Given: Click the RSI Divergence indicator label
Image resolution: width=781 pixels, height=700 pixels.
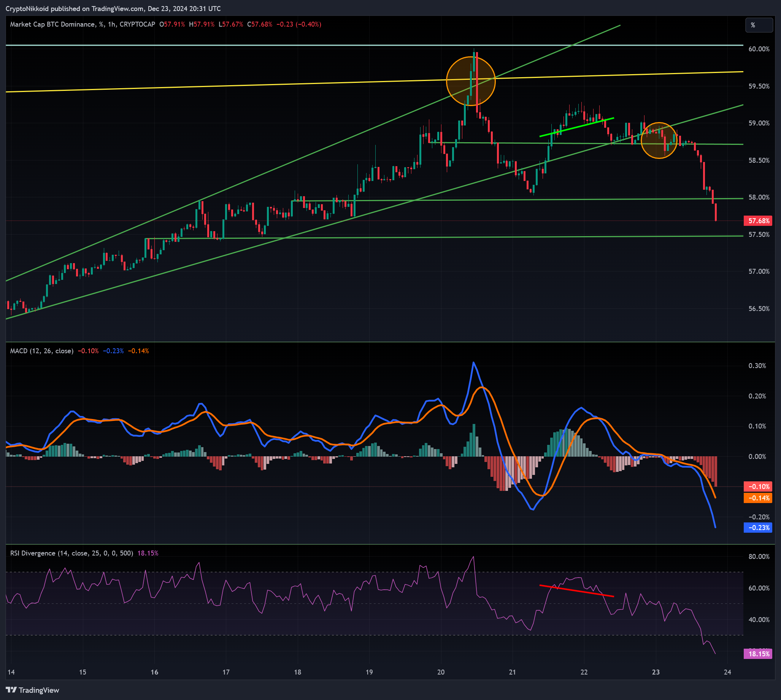Looking at the screenshot, I should pyautogui.click(x=71, y=553).
